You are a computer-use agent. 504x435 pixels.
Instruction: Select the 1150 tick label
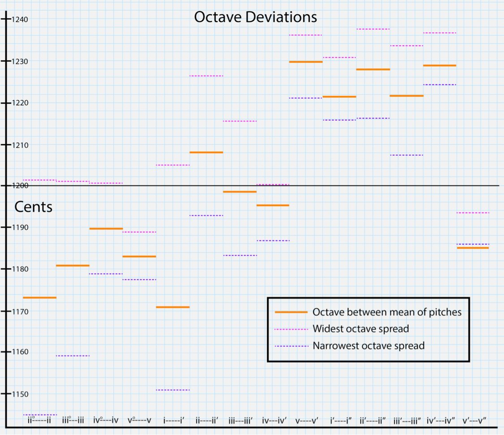click(x=20, y=394)
